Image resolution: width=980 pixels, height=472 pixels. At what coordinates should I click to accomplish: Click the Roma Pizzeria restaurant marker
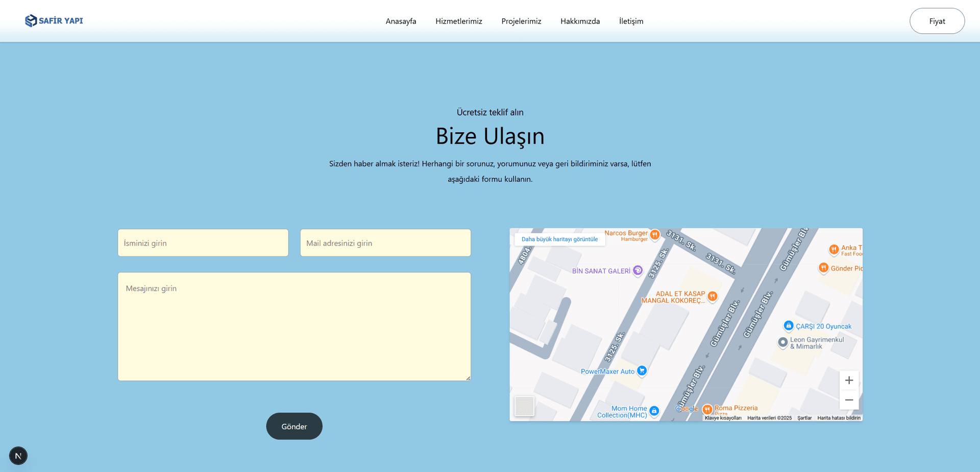pos(707,409)
